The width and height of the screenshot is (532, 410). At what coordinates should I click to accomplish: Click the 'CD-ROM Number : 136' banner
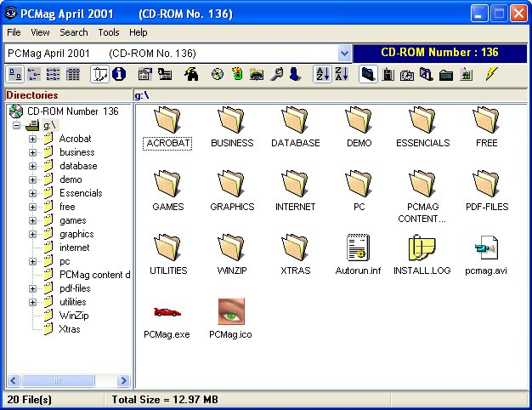pos(439,52)
